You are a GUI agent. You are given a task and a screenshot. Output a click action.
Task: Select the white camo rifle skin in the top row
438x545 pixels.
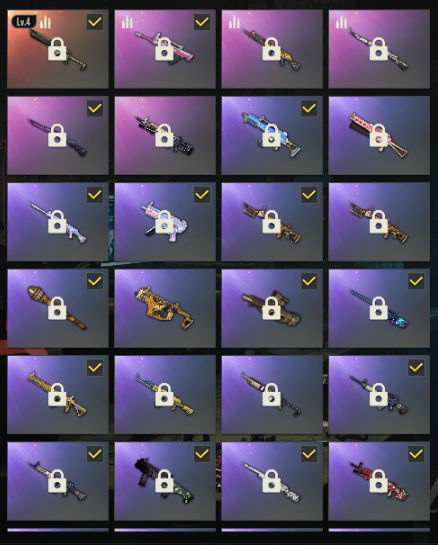[x=379, y=49]
